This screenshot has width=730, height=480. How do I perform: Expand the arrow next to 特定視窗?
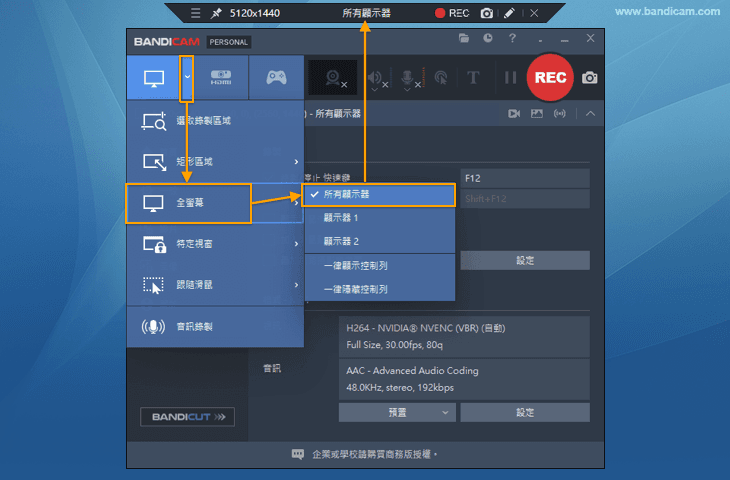[296, 243]
